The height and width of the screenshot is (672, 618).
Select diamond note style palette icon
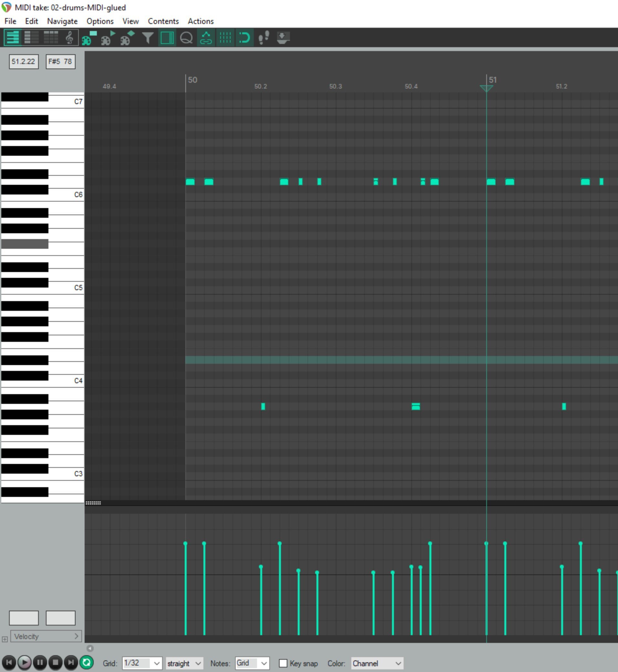128,37
